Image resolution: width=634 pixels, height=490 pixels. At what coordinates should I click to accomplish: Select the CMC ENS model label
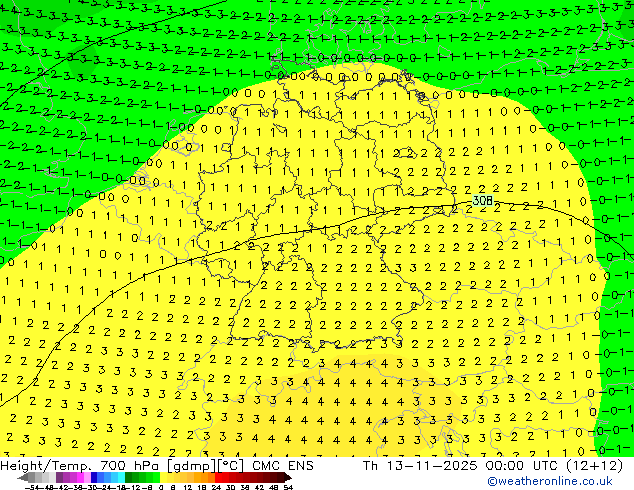pyautogui.click(x=283, y=466)
